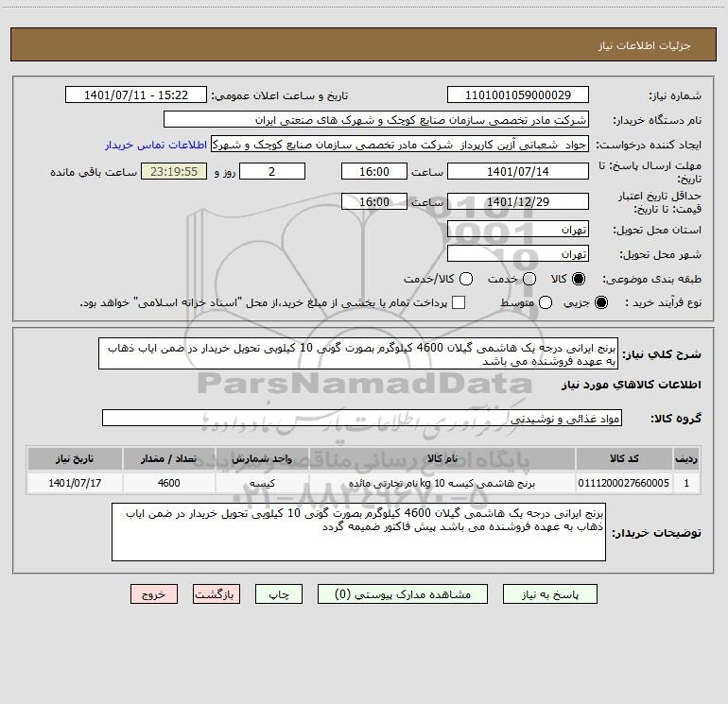Click product name cell برنج هاشمی کیسه 10 kg
Screen dimensions: 728x704
(x=442, y=483)
